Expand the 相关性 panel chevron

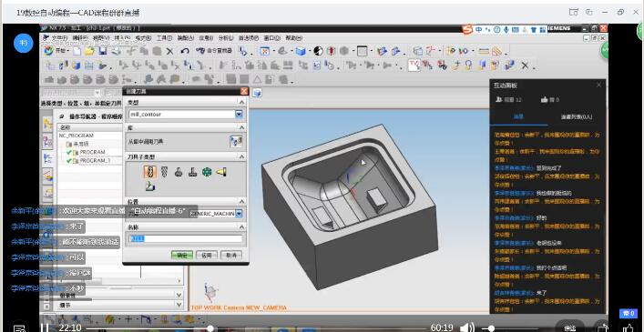(179, 295)
